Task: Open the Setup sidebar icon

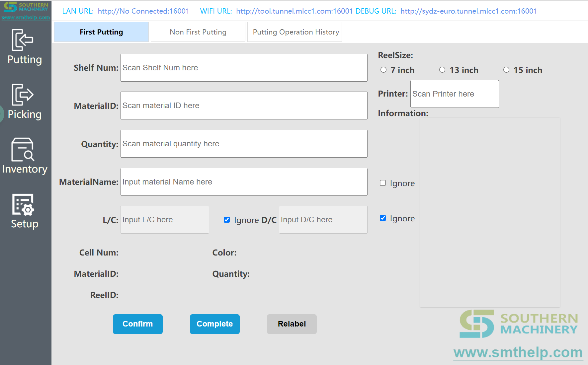Action: pos(25,211)
